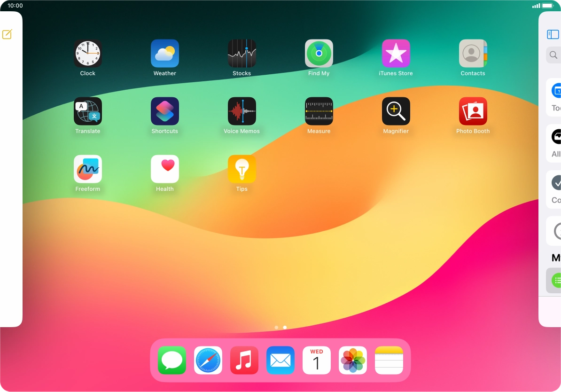The image size is (561, 392).
Task: Open the iTunes Store app
Action: (x=396, y=54)
